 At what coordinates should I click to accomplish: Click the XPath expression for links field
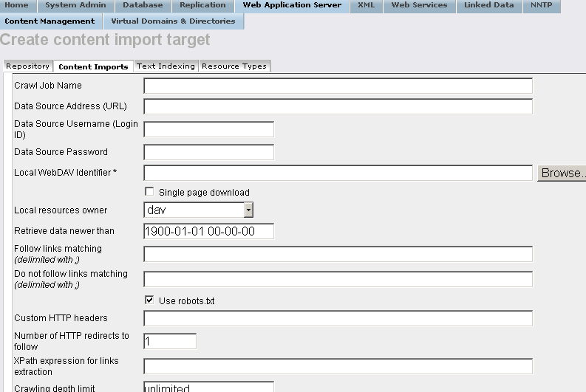click(x=338, y=366)
